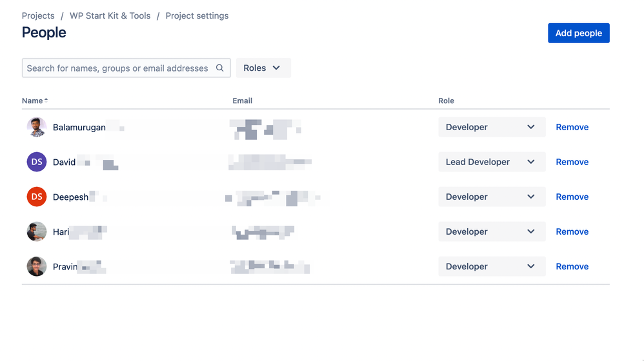This screenshot has width=644, height=361.
Task: Open Hari's role dropdown
Action: 492,232
